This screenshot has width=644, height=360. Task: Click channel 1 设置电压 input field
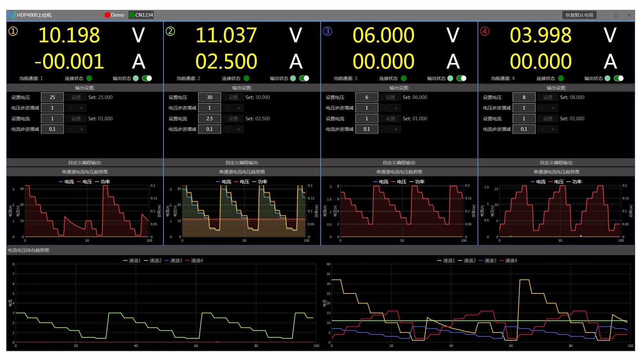[x=52, y=97]
